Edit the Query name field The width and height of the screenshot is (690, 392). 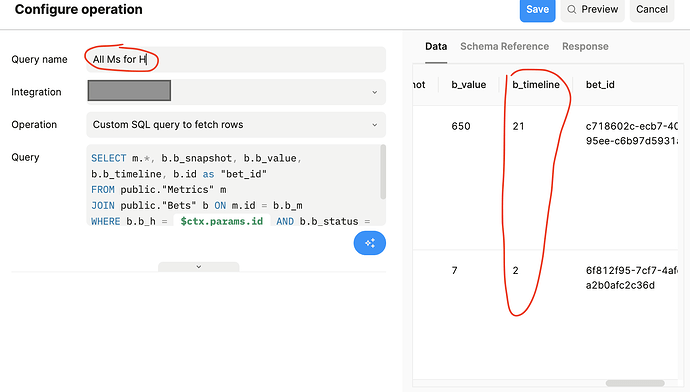[236, 59]
